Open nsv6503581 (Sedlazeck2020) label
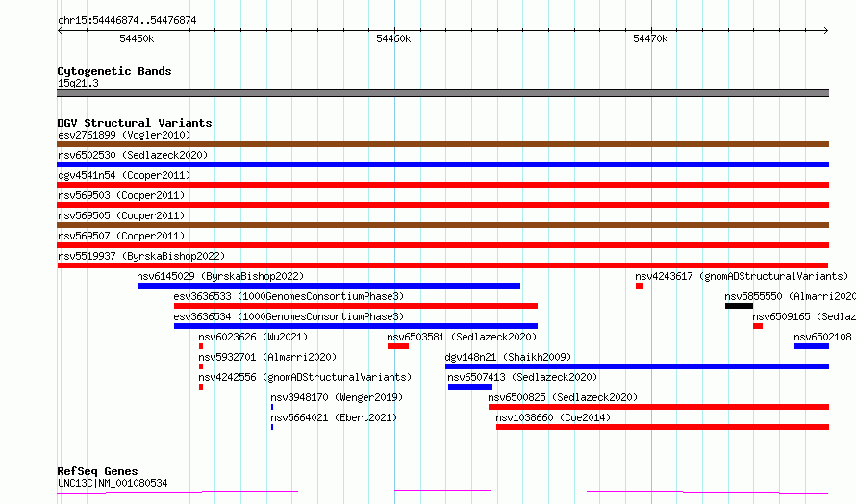Viewport: 856px width, 504px height. click(462, 337)
